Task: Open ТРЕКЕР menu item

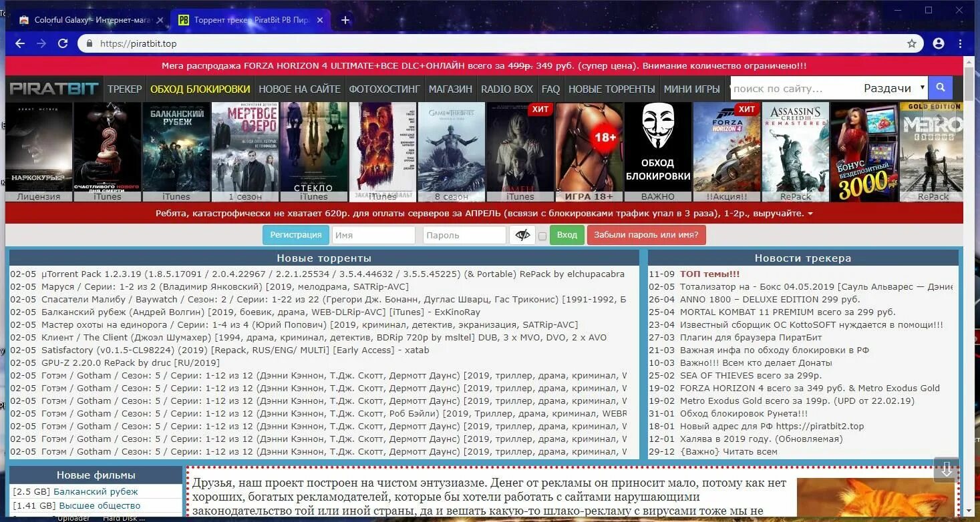Action: pos(125,89)
